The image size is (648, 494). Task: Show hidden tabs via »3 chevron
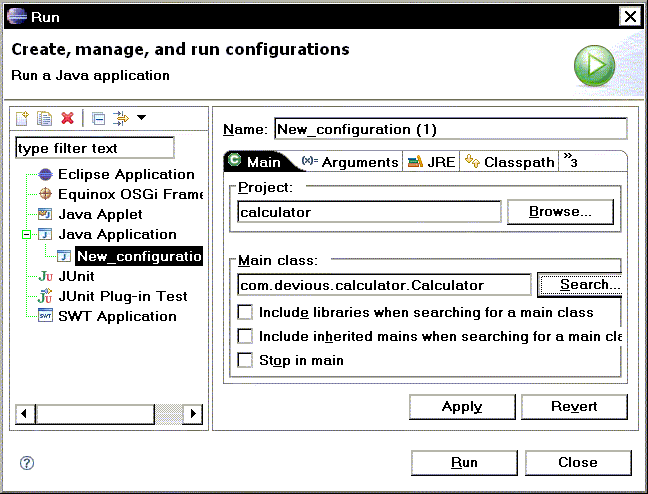(x=571, y=160)
